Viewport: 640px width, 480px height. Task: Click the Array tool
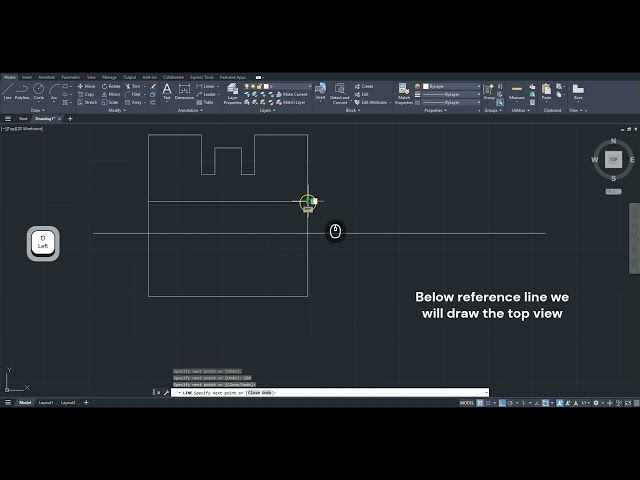[x=133, y=102]
